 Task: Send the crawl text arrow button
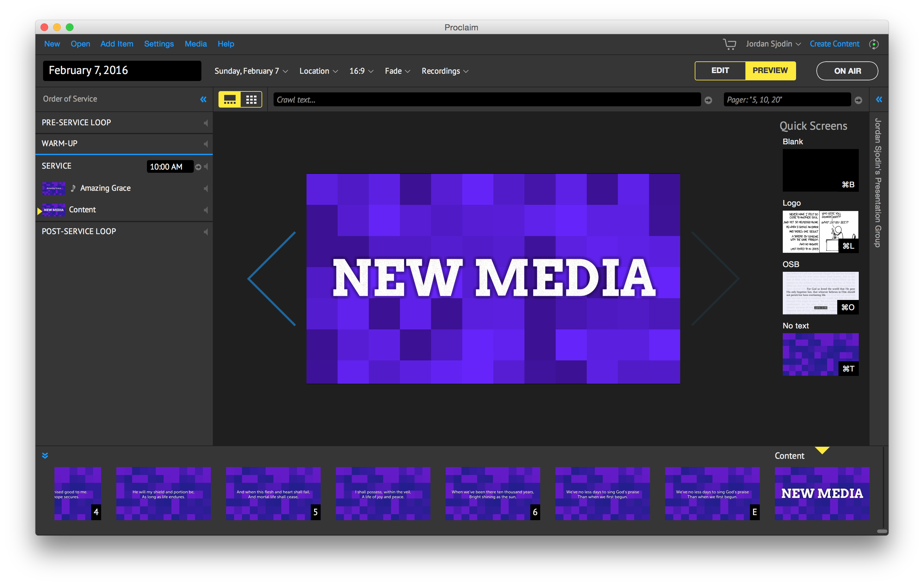tap(708, 100)
